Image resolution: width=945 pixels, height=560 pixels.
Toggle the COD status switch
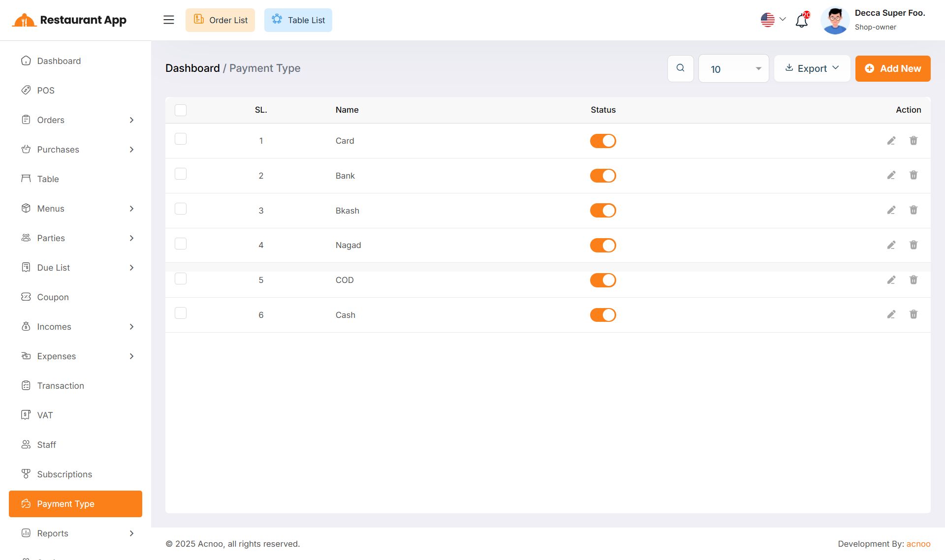coord(603,280)
